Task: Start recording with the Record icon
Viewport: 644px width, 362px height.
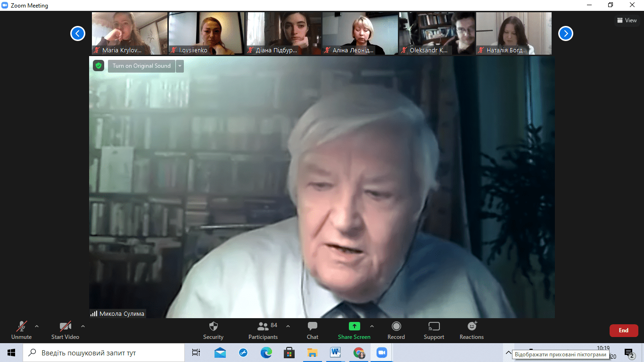Action: point(396,327)
